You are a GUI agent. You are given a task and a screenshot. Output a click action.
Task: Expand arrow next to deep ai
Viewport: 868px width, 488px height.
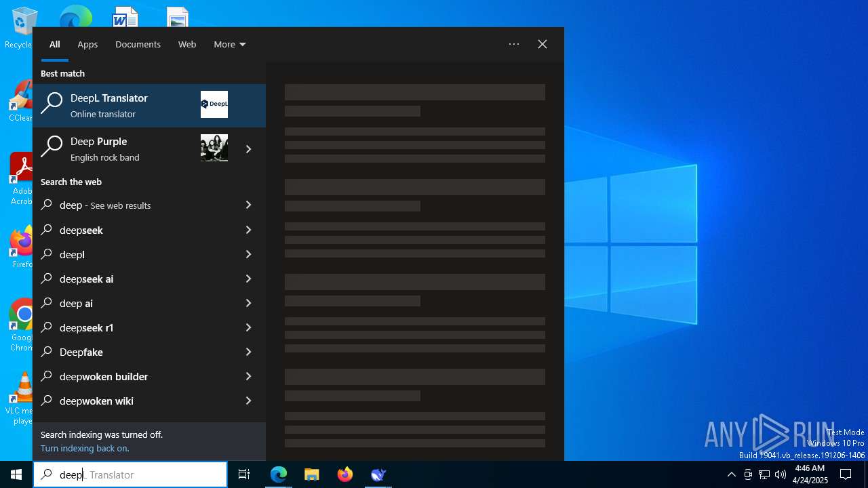point(248,303)
